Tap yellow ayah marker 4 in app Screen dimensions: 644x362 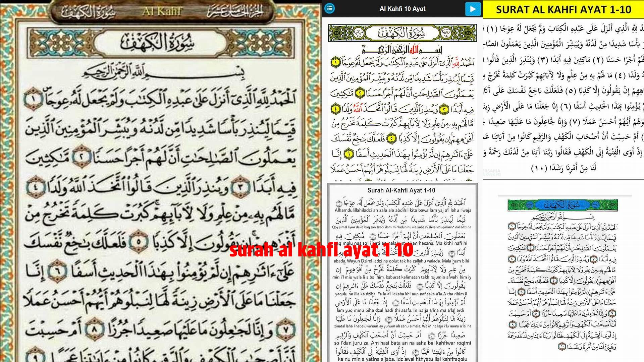click(x=335, y=109)
